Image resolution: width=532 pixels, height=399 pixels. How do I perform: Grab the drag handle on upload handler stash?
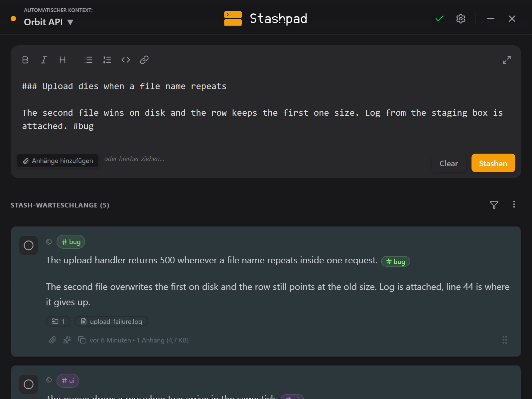click(505, 340)
